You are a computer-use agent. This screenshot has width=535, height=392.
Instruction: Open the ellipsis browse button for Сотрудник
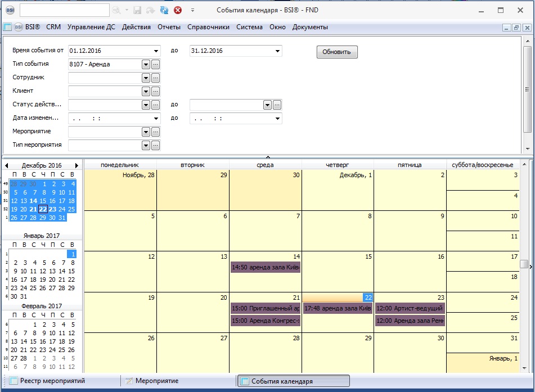point(156,78)
